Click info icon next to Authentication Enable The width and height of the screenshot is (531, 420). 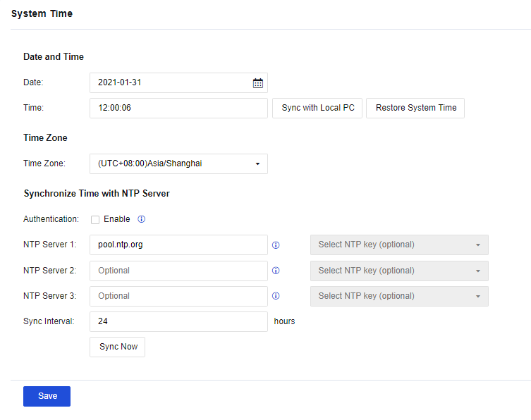pos(141,219)
